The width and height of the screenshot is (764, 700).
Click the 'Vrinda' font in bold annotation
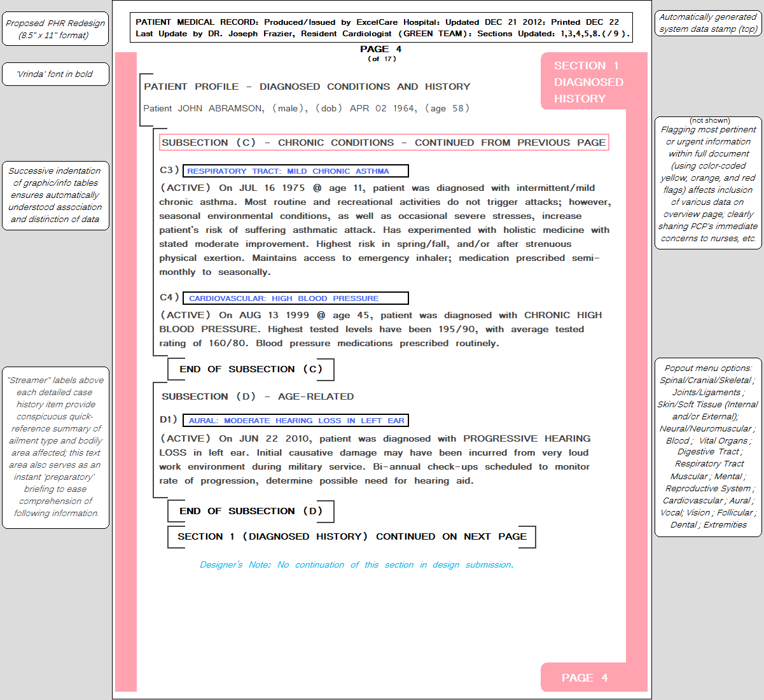click(55, 74)
